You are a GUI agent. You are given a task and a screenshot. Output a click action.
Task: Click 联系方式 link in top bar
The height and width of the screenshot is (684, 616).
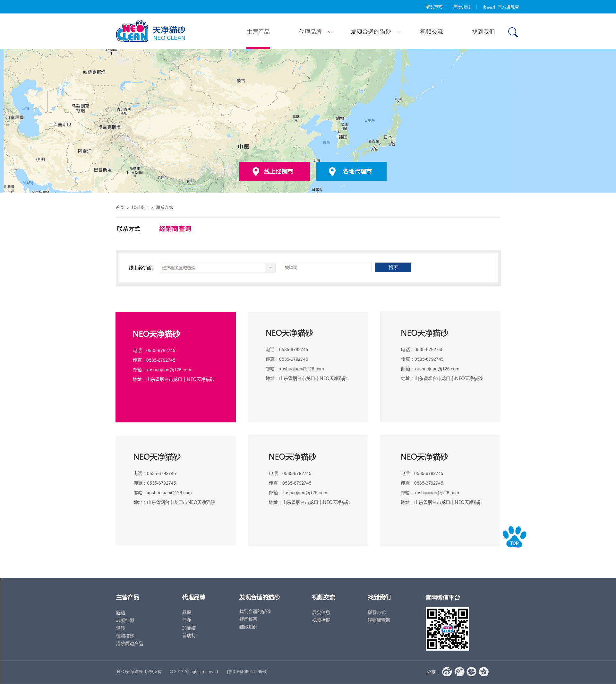point(434,7)
